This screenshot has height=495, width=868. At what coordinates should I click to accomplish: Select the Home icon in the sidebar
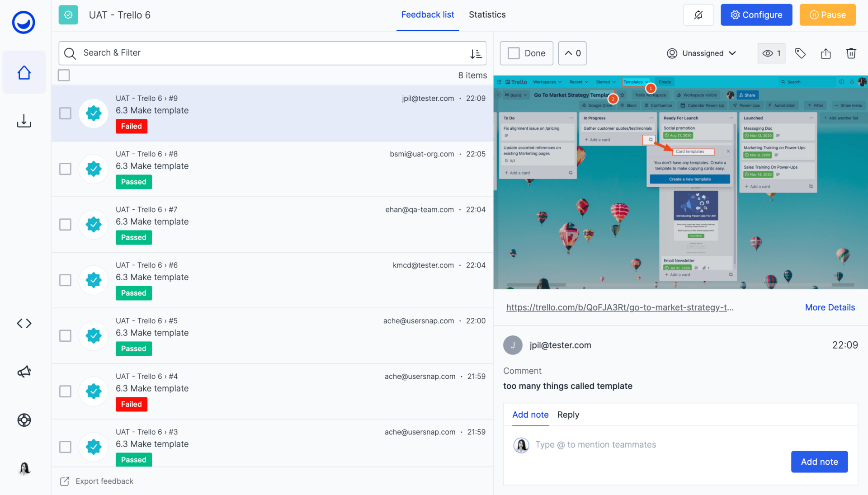click(24, 72)
